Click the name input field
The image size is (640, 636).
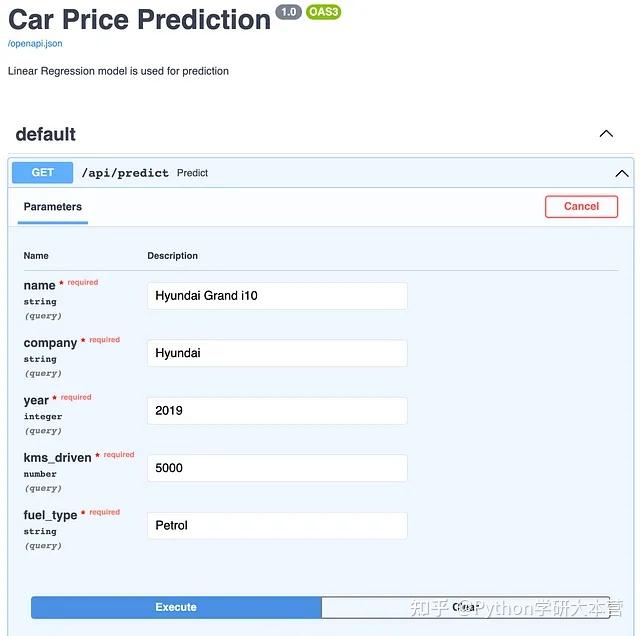pos(277,296)
